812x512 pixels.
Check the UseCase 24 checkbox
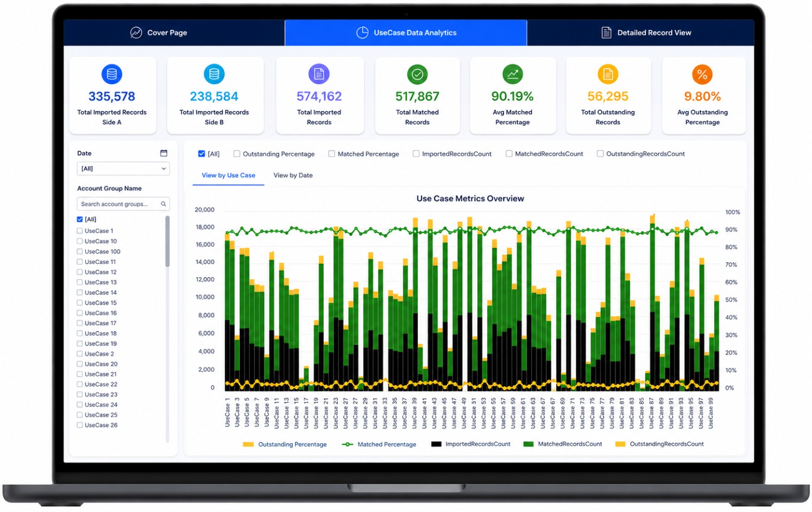pos(80,405)
